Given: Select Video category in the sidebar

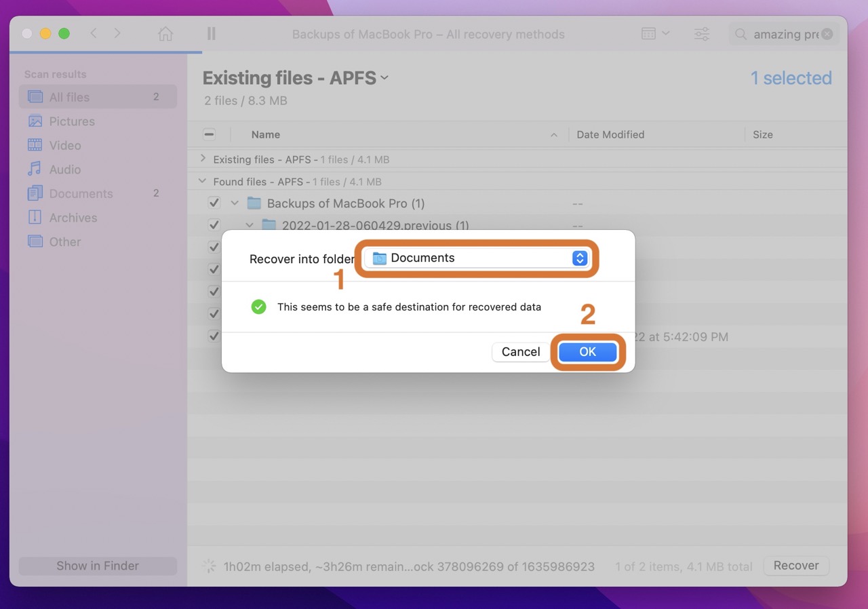Looking at the screenshot, I should tap(98, 145).
